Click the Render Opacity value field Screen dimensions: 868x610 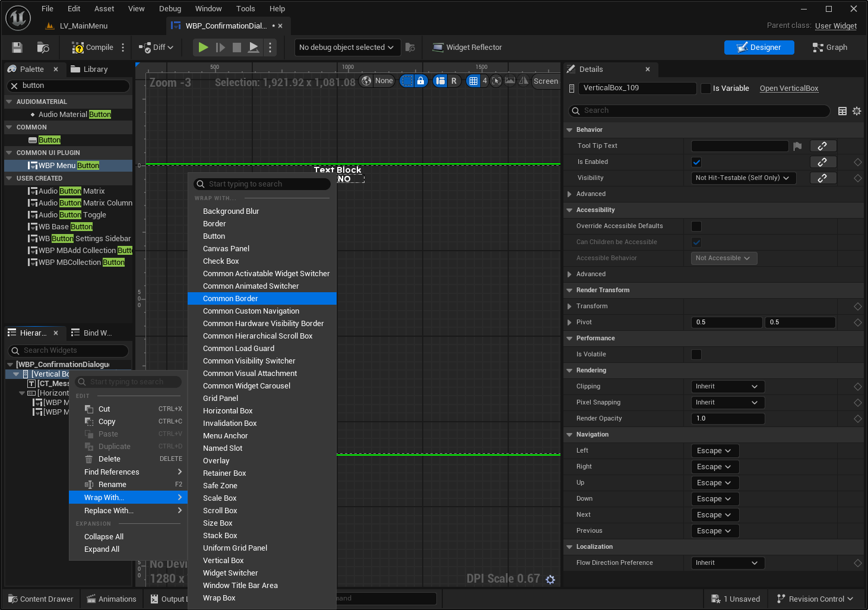click(x=727, y=419)
